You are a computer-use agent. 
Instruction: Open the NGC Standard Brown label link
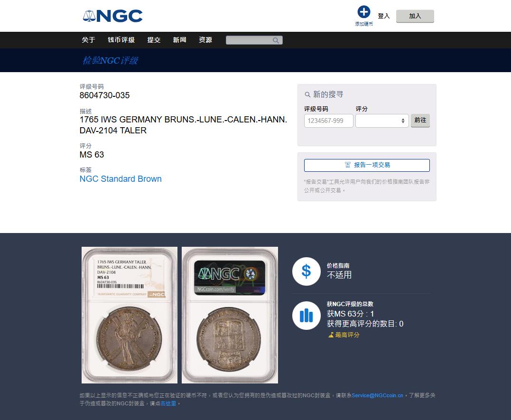coord(121,179)
